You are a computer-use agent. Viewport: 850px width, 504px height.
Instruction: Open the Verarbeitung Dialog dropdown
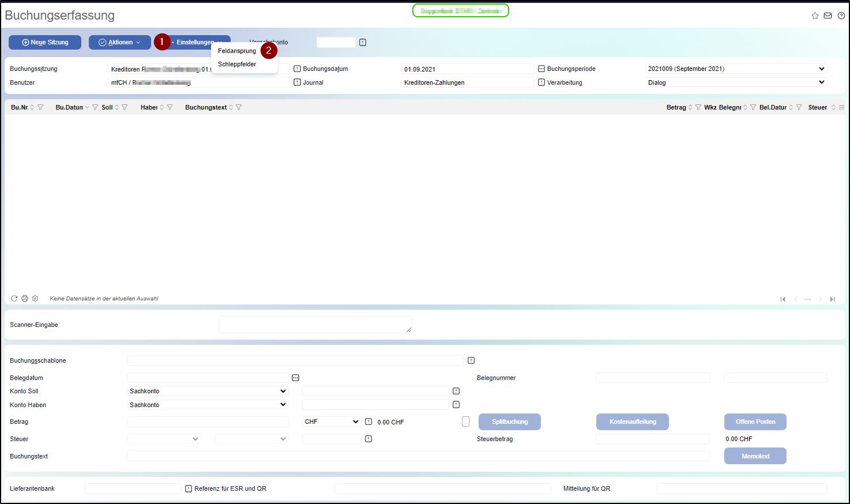(x=736, y=82)
